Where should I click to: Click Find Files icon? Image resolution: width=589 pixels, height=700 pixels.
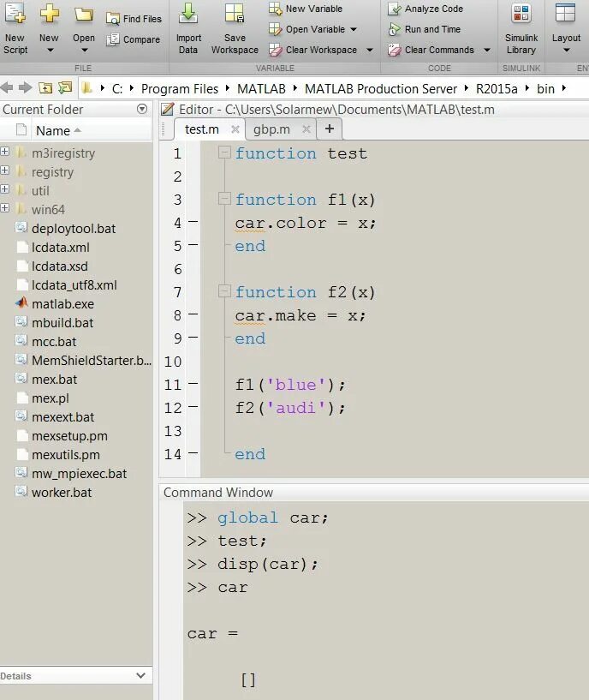pos(113,19)
